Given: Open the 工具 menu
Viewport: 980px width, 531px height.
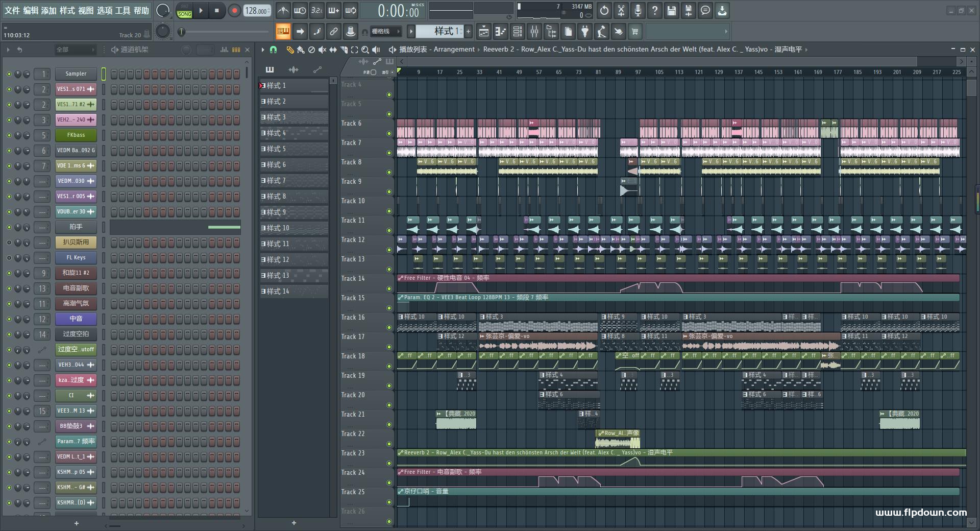Looking at the screenshot, I should pyautogui.click(x=123, y=11).
